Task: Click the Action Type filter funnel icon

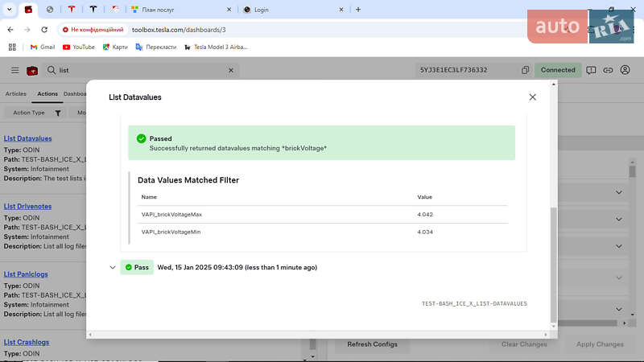Action: (x=58, y=113)
